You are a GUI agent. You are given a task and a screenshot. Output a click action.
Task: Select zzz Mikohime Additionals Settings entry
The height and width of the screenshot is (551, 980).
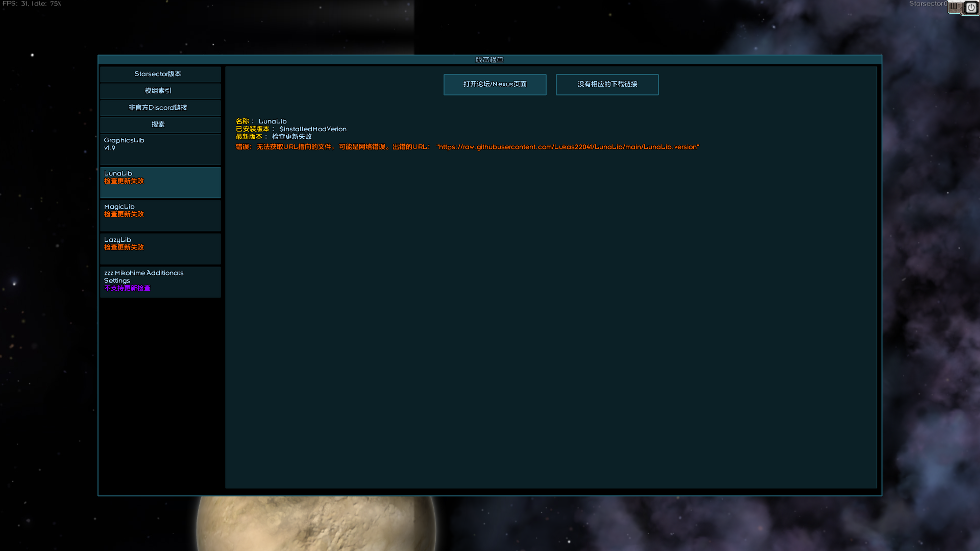pos(160,282)
